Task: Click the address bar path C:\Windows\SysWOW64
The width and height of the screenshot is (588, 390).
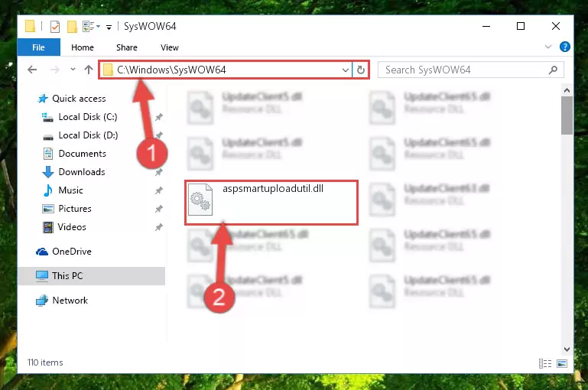Action: point(171,70)
